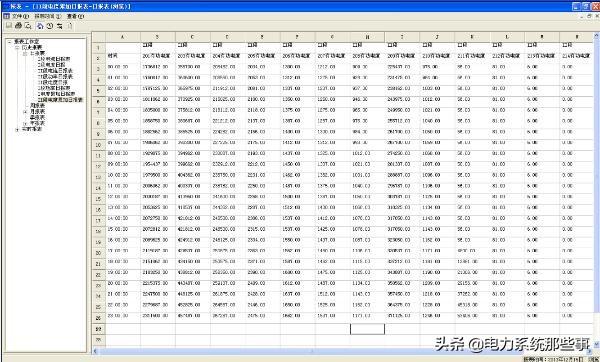Select the 周报表 item in the tree

click(38, 105)
